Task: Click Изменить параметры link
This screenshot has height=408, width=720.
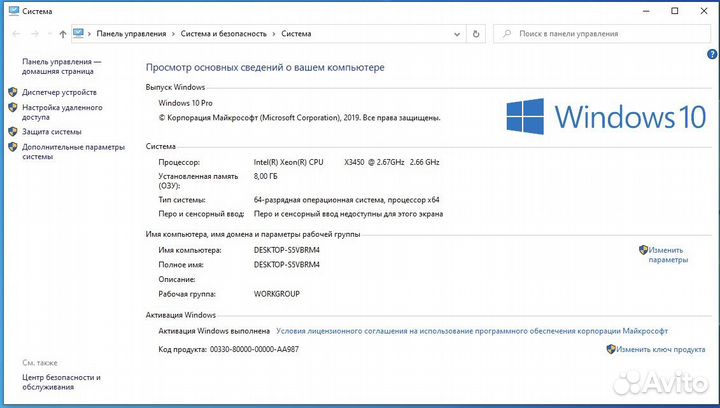Action: pos(668,255)
